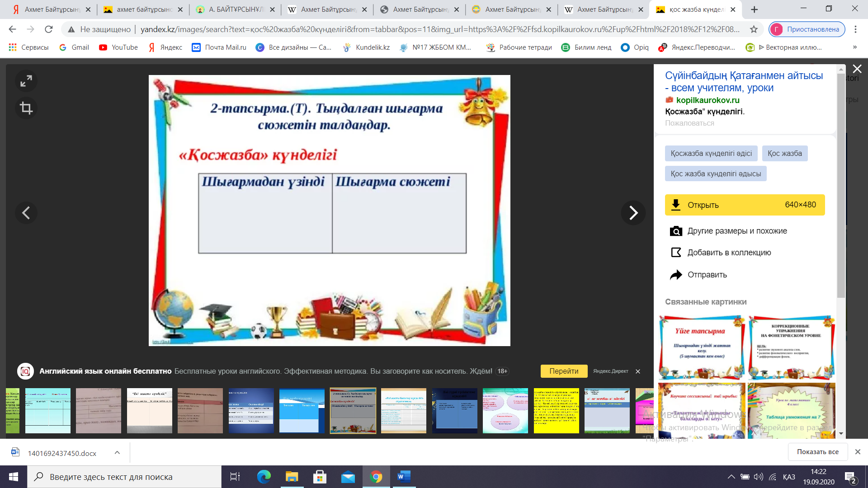Expand the hidden bookmarks overflow chevron

(854, 47)
